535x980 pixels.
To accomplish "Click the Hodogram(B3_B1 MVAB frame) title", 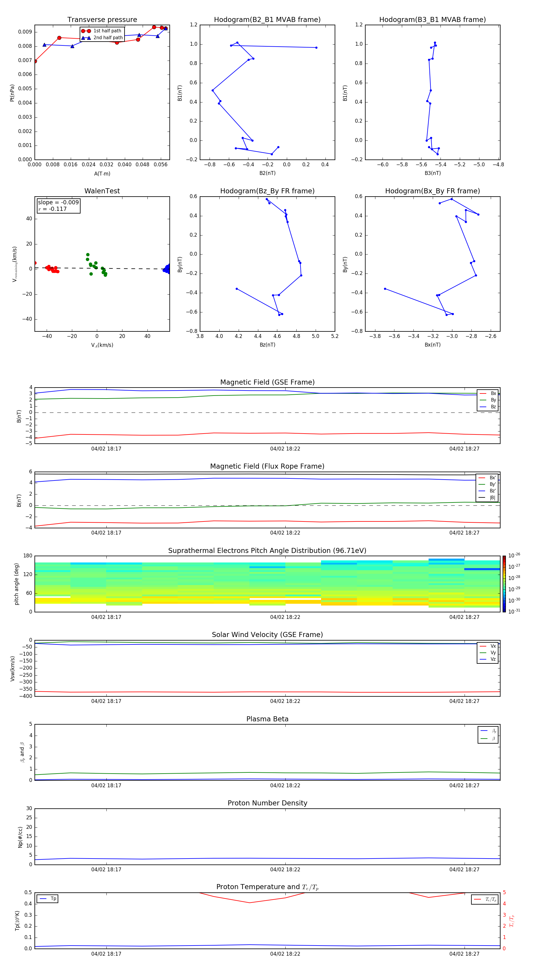I will click(432, 20).
